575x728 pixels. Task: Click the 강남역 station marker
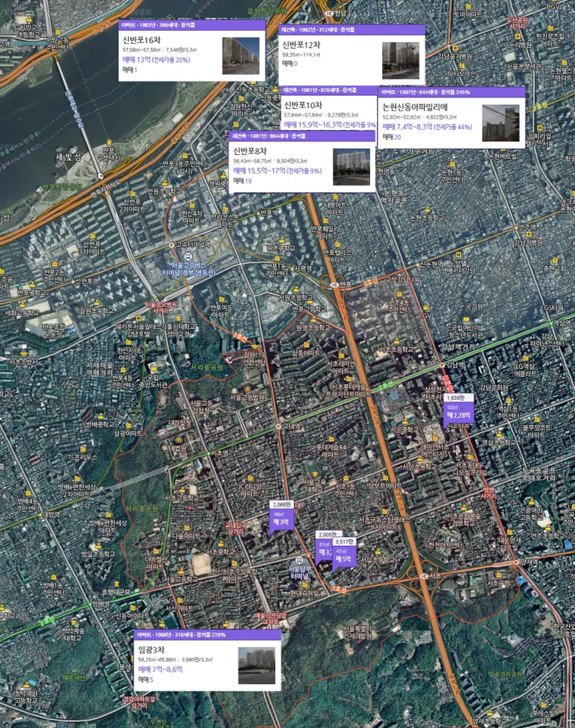coord(442,365)
